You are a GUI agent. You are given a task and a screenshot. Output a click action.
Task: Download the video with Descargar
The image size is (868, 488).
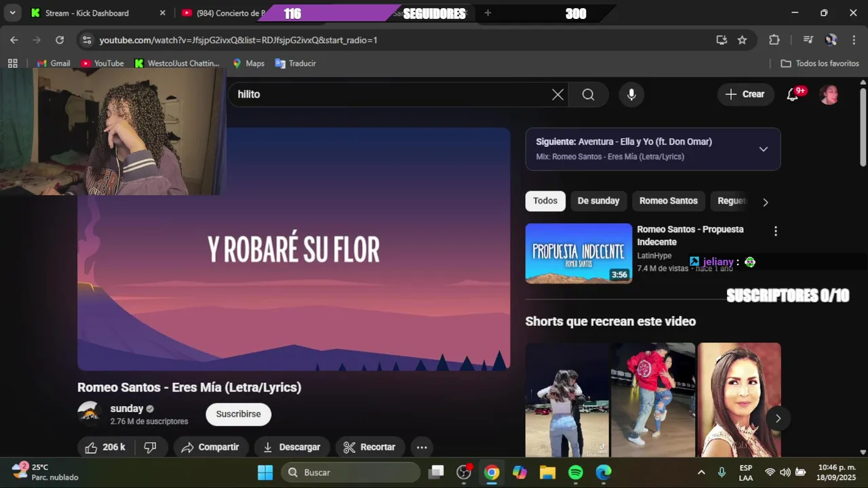pyautogui.click(x=292, y=447)
